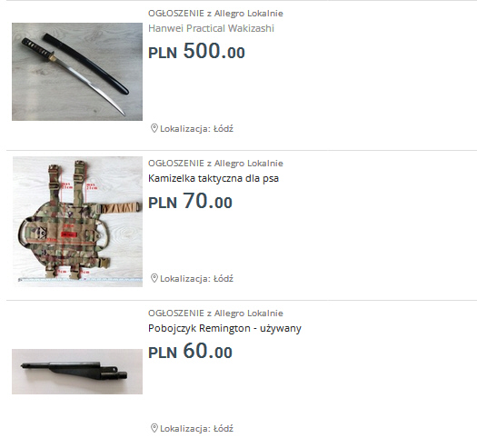Open the wakizashi sword thumbnail image
The height and width of the screenshot is (448, 477).
tap(77, 72)
